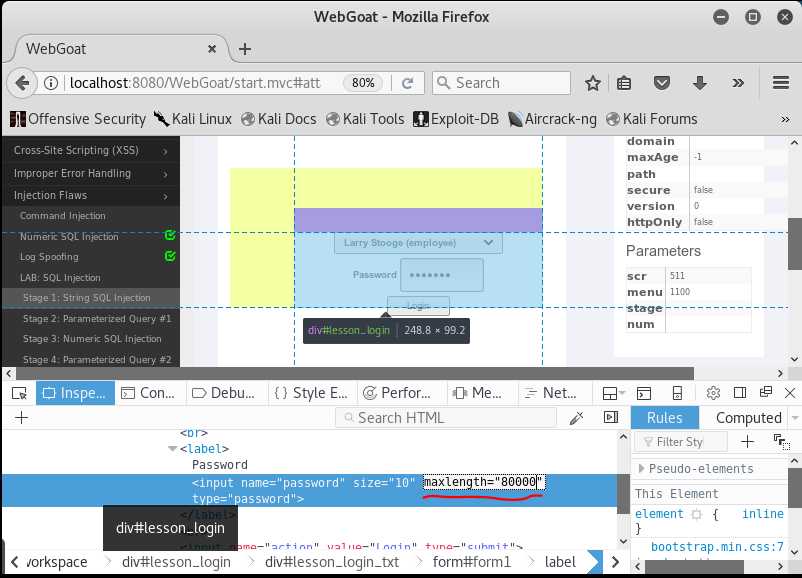802x578 pixels.
Task: Open the Performance tab
Action: tap(397, 393)
